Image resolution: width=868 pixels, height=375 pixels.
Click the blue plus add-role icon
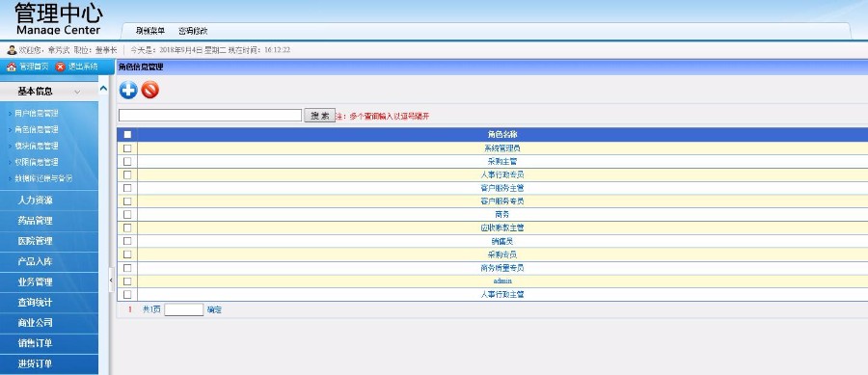tap(128, 90)
